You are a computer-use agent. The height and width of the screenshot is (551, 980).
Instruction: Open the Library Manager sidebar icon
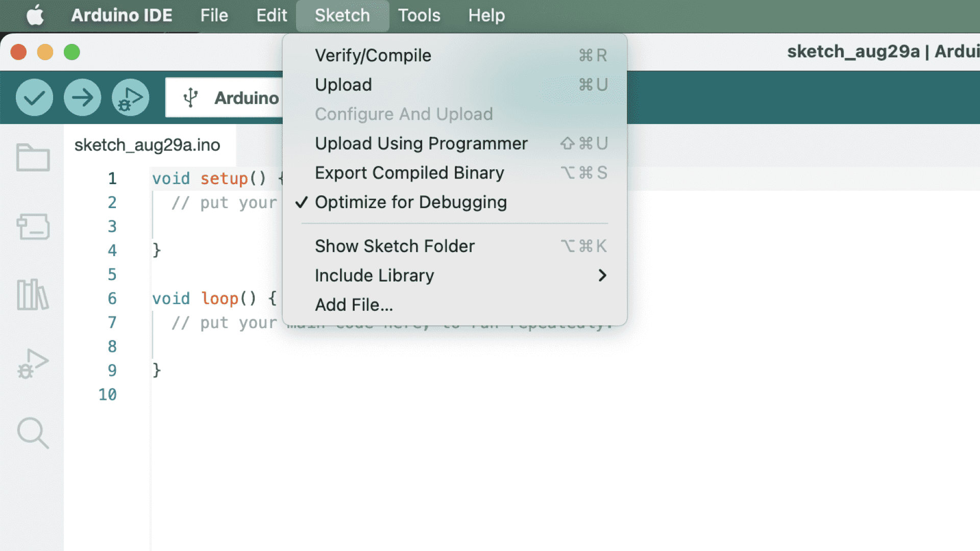point(33,294)
